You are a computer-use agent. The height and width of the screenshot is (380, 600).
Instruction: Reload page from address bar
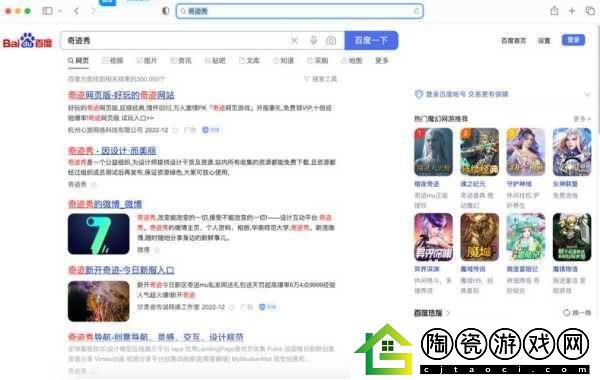pos(416,11)
